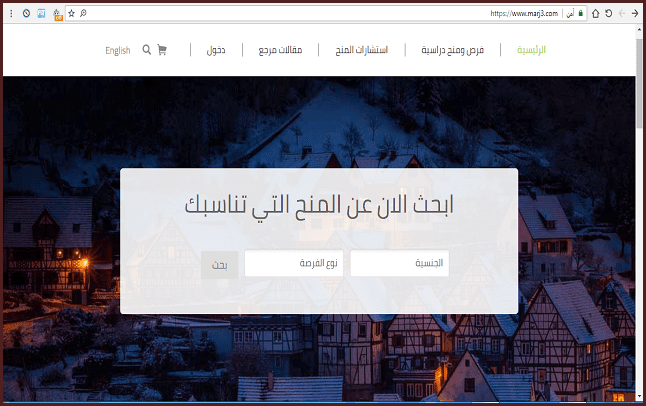
Task: Reload the page with the refresh icon
Action: [609, 14]
